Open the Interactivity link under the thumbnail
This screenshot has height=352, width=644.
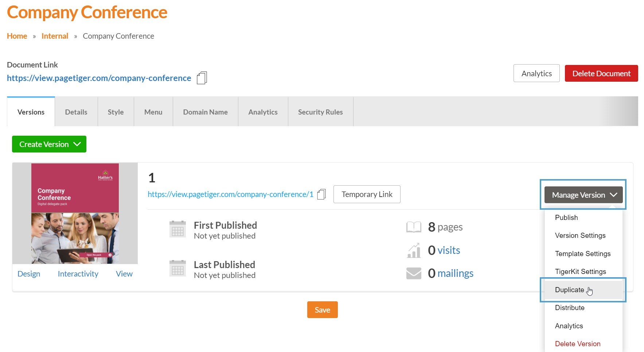coord(78,274)
